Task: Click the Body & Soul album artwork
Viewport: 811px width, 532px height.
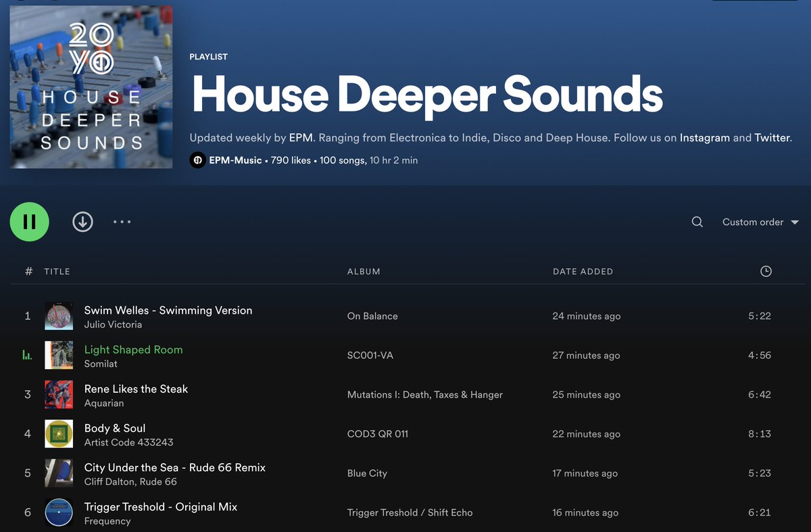Action: point(59,433)
